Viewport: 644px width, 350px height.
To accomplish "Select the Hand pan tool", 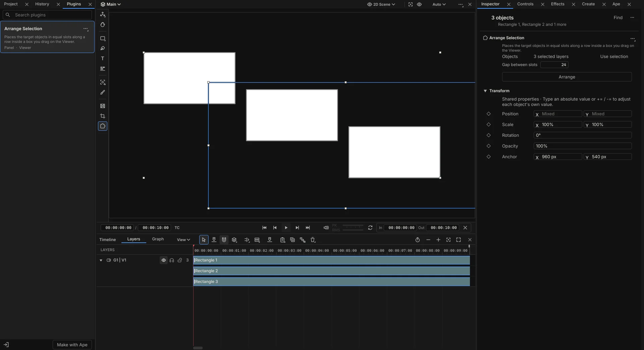I will (x=103, y=25).
